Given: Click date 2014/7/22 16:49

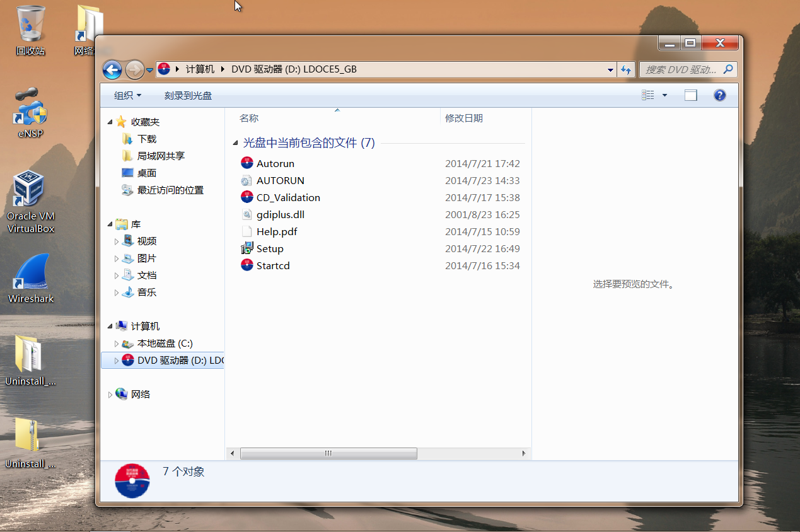Looking at the screenshot, I should pyautogui.click(x=482, y=248).
